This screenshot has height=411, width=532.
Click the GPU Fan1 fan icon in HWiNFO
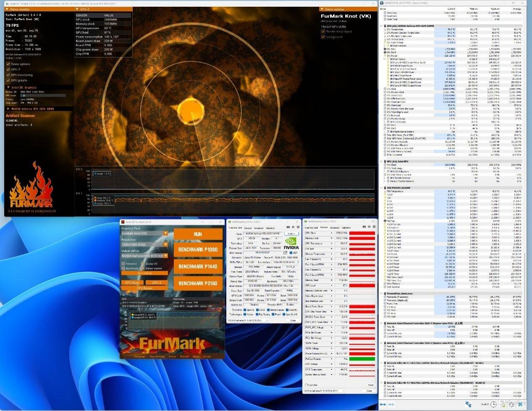[385, 49]
